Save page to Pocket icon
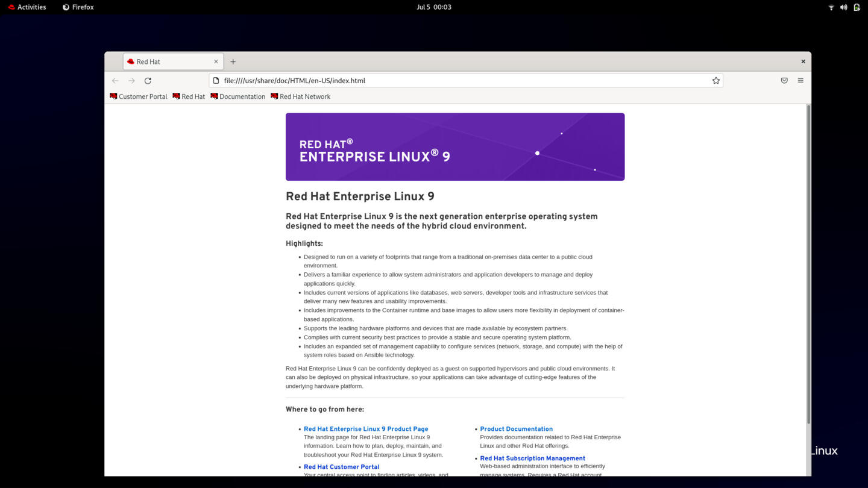Viewport: 868px width, 488px height. click(x=784, y=81)
